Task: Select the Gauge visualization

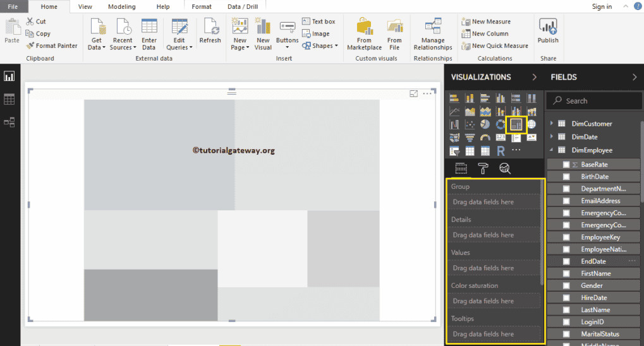Action: (485, 138)
